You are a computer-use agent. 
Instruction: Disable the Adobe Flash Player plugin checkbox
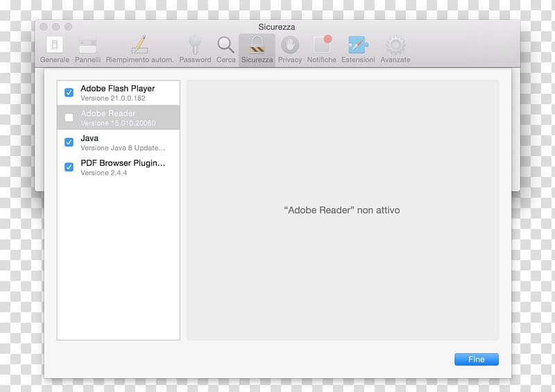tap(69, 93)
